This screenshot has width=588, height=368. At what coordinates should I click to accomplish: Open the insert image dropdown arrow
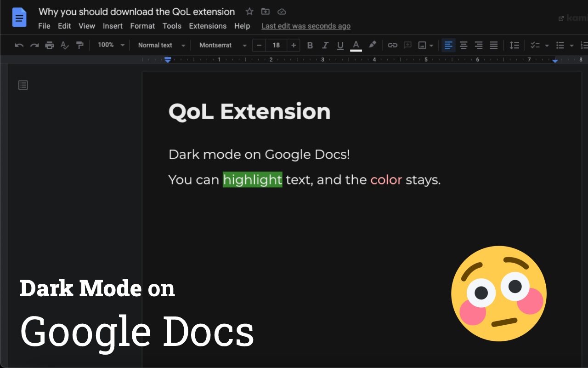click(431, 46)
